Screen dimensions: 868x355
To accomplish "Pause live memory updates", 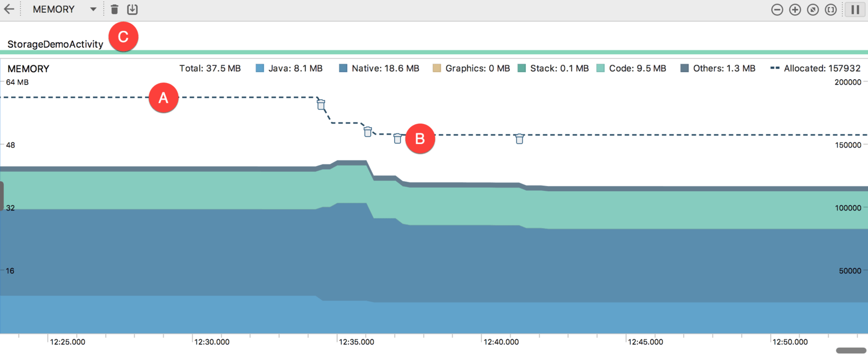I will pos(855,10).
